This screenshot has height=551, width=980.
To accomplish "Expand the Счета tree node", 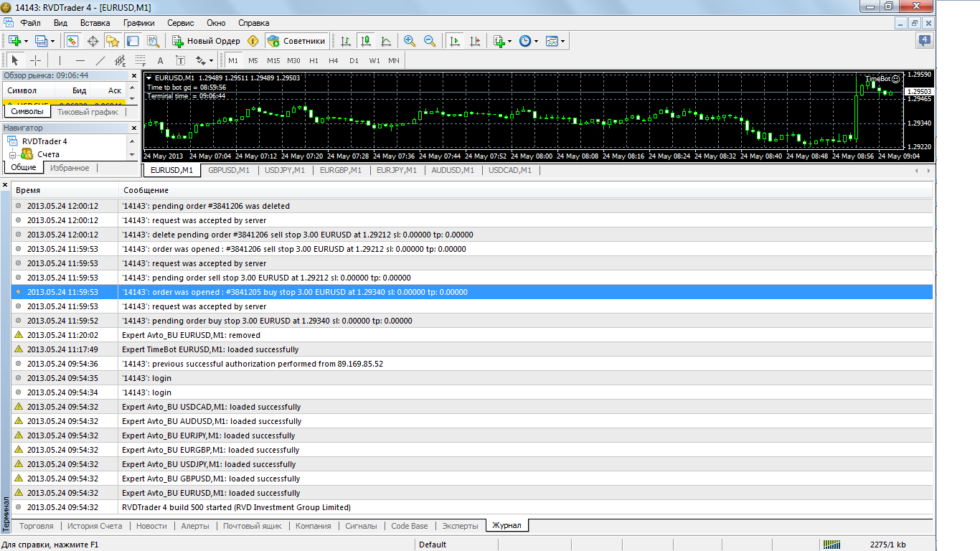I will coord(12,154).
